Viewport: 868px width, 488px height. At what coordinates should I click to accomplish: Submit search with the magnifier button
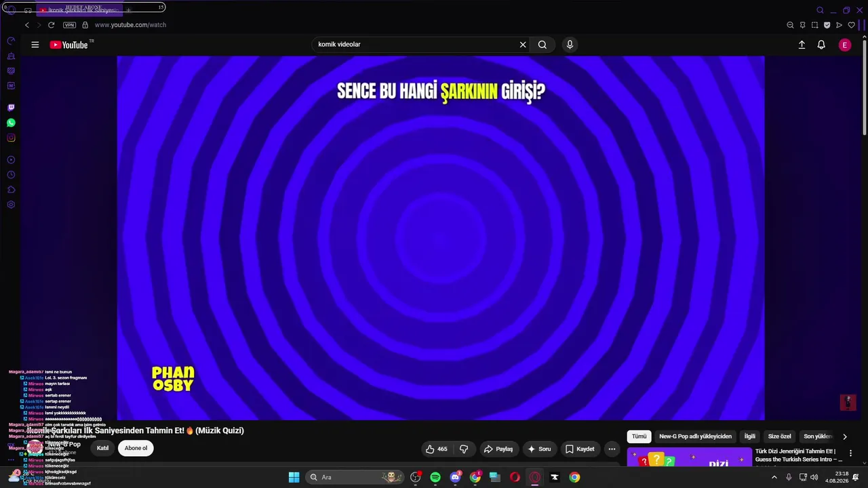(542, 45)
